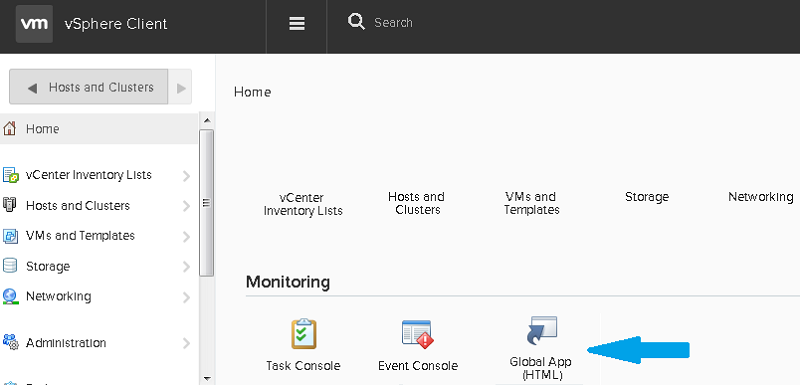Open VMs and Templates home shortcut
800x385 pixels.
[x=531, y=203]
